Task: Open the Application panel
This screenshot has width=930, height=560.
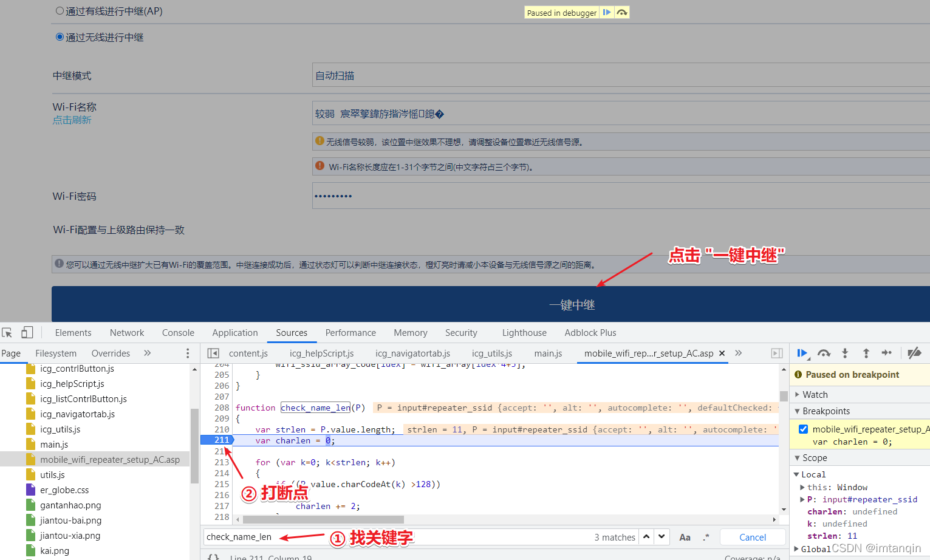Action: (235, 332)
